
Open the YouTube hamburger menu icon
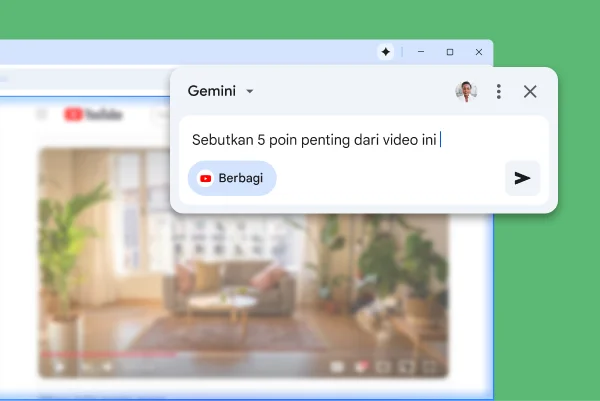pos(41,114)
